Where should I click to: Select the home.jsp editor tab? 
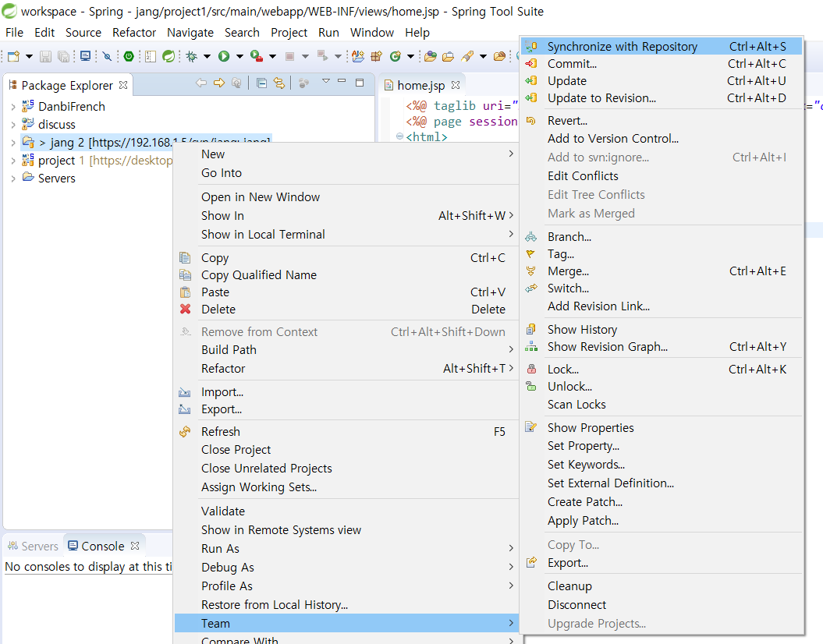click(x=420, y=86)
